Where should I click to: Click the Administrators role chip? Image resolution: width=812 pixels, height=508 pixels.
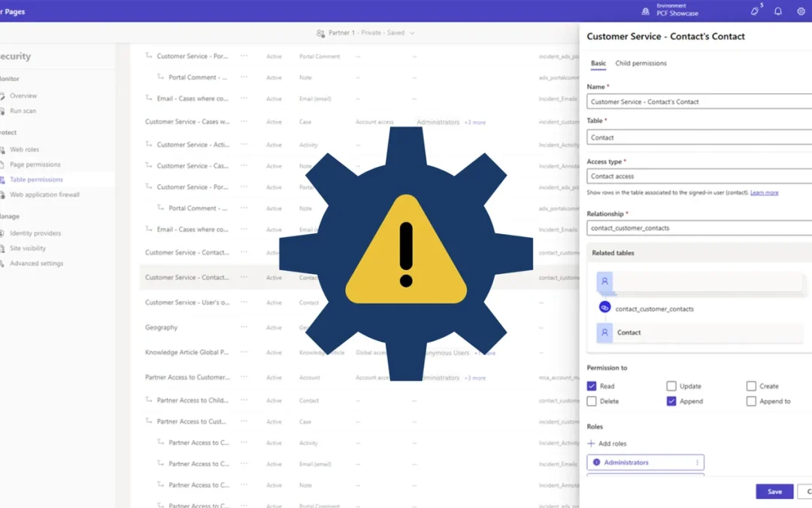tap(645, 462)
